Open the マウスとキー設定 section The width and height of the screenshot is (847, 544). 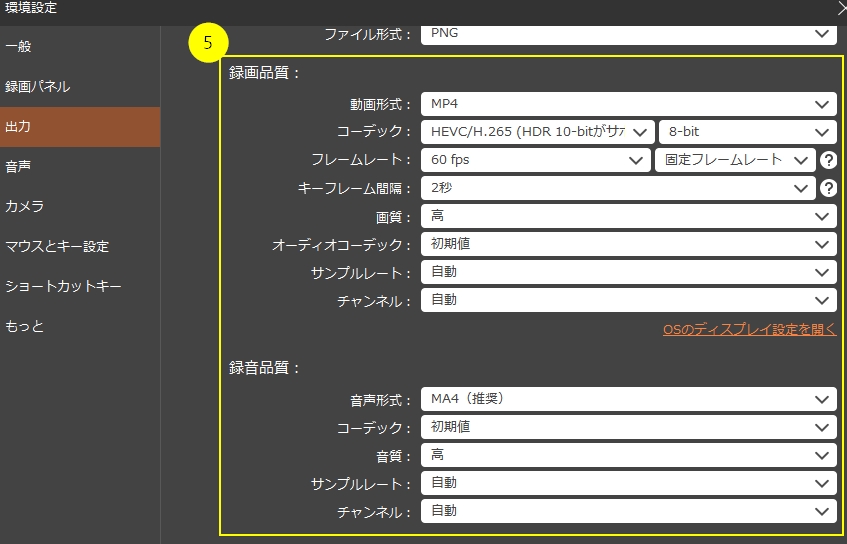(x=80, y=246)
